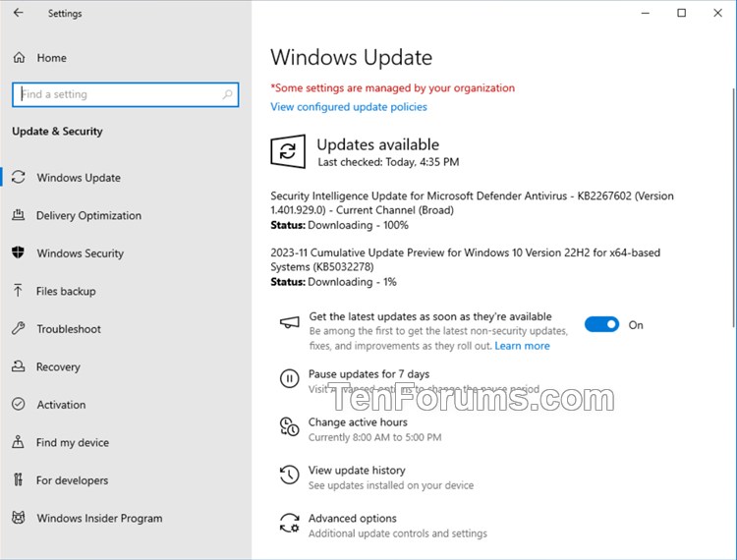The width and height of the screenshot is (737, 560).
Task: Click the Status: Downloading - 1% text
Action: tap(333, 282)
